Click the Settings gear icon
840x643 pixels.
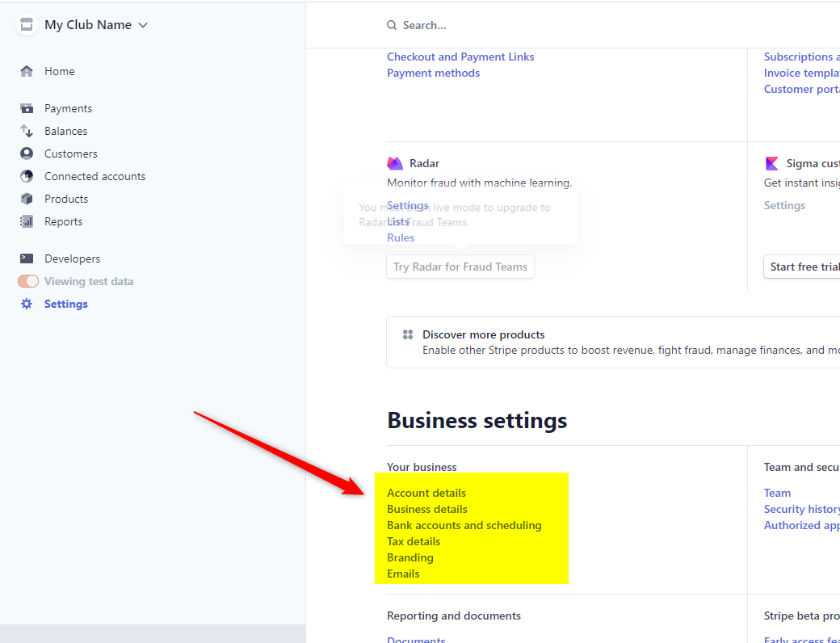(x=26, y=304)
